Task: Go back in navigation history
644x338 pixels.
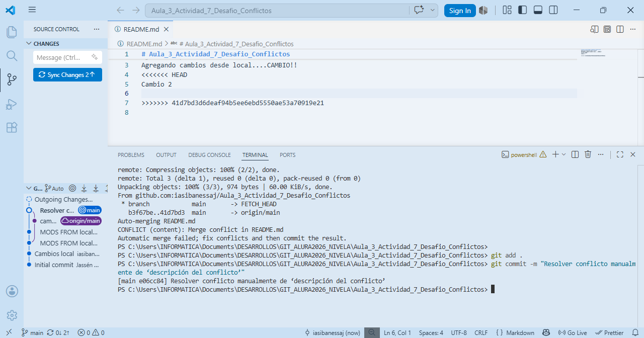Action: coord(120,10)
